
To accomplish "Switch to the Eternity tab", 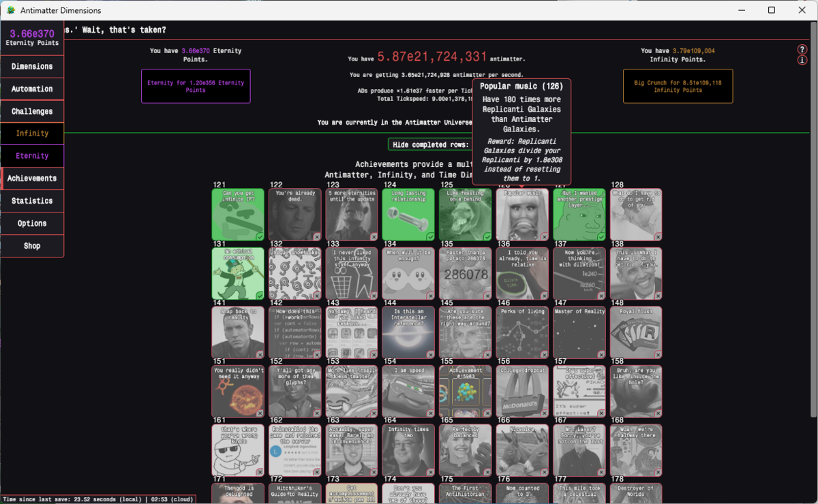I will [x=32, y=156].
